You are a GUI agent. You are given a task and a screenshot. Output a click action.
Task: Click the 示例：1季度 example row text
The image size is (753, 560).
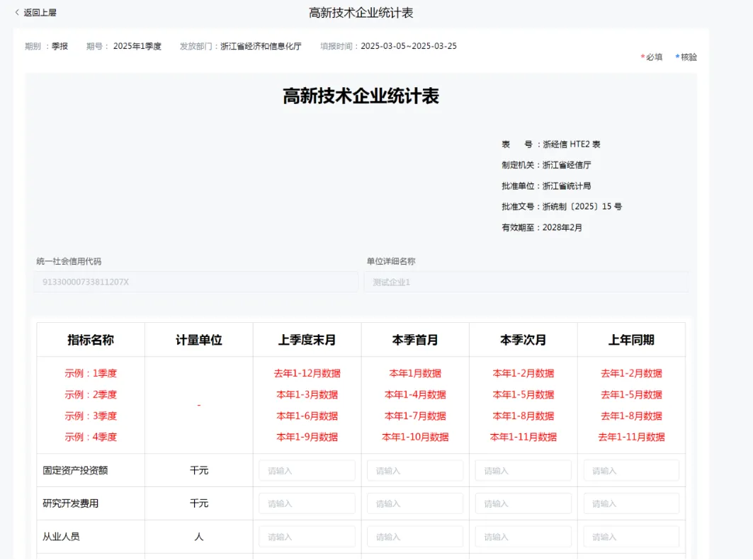pos(91,373)
